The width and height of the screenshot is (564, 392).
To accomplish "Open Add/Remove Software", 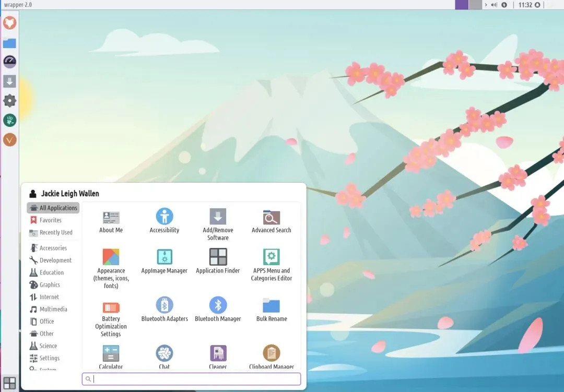I will (x=218, y=224).
